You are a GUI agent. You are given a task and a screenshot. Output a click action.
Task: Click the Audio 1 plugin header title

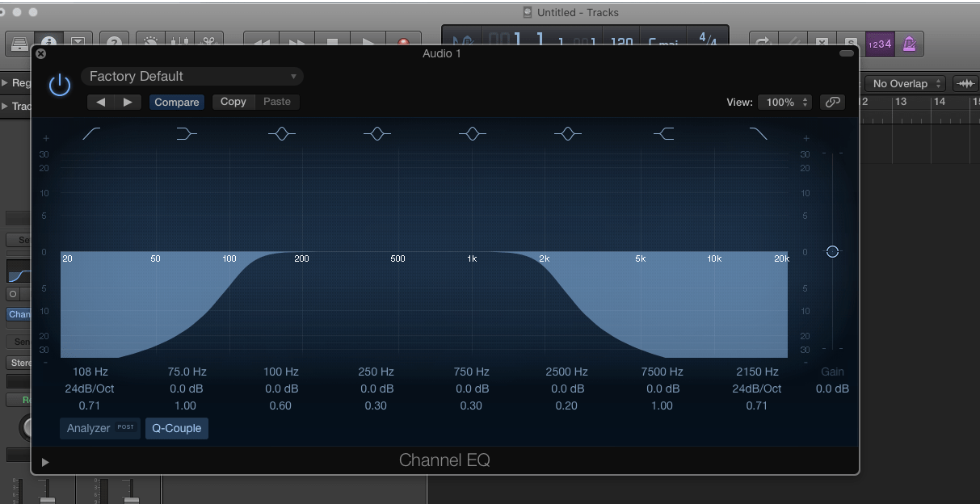click(x=441, y=53)
